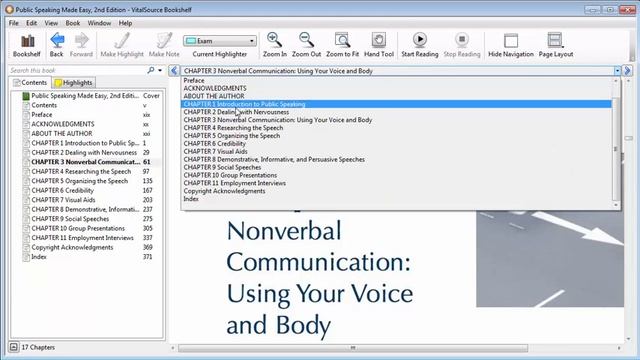640x360 pixels.
Task: Open the Edit menu
Action: (x=31, y=23)
